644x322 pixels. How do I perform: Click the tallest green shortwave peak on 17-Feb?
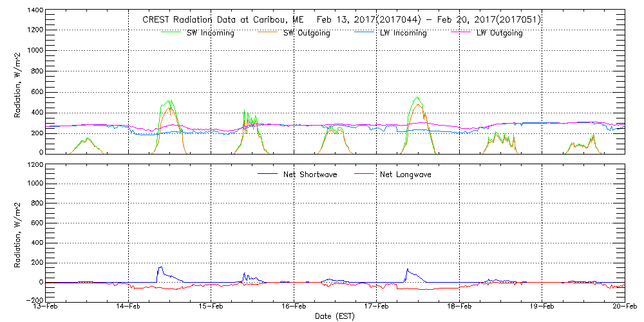pyautogui.click(x=417, y=98)
